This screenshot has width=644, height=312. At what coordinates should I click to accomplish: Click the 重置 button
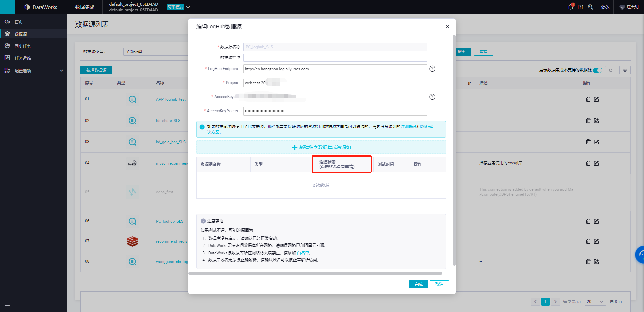(x=484, y=52)
